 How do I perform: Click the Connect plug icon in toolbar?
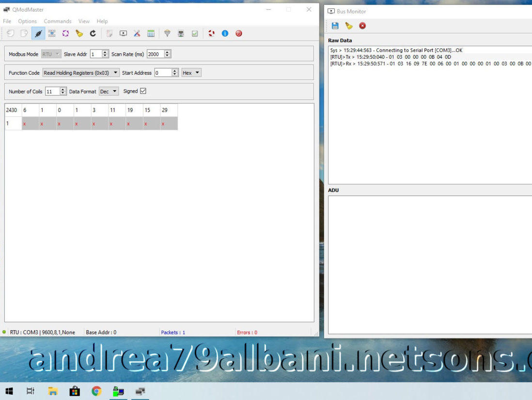38,33
